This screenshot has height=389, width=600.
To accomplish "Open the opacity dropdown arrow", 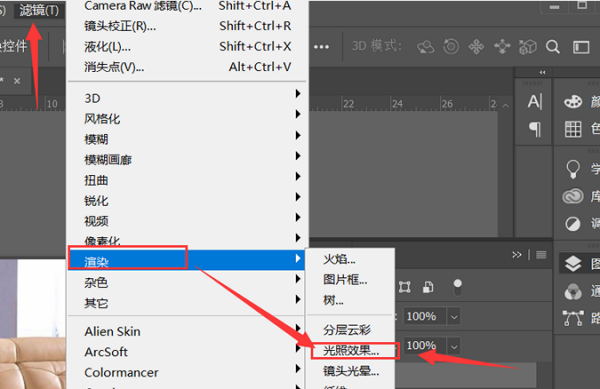I will coord(454,317).
